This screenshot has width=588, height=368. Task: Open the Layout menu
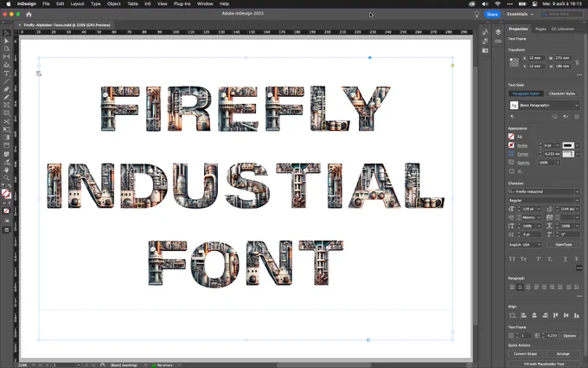77,3
